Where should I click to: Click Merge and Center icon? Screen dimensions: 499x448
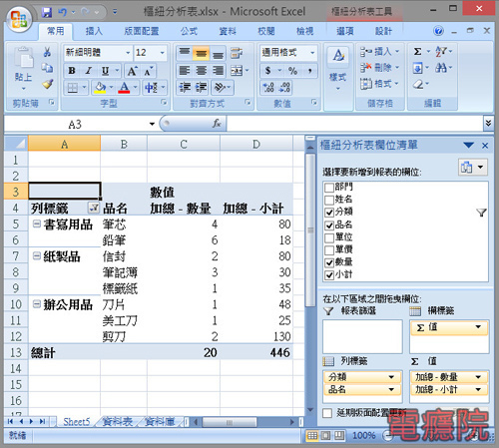coord(237,71)
